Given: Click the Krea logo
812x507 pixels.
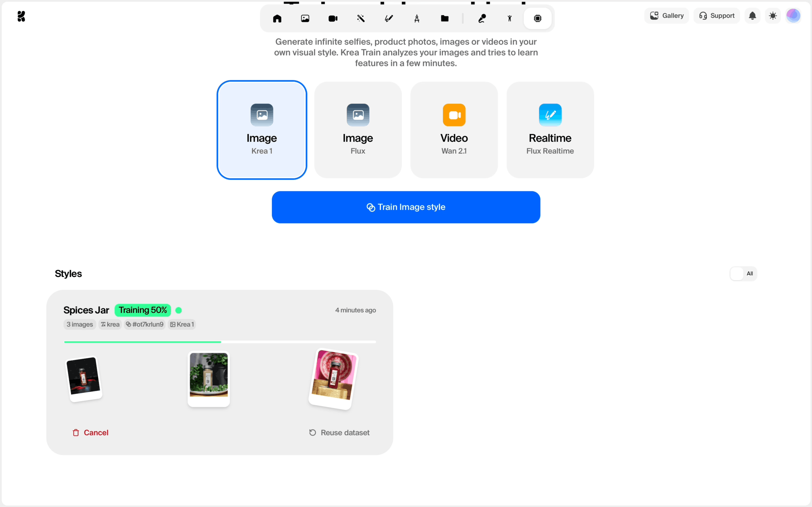Looking at the screenshot, I should [x=21, y=16].
